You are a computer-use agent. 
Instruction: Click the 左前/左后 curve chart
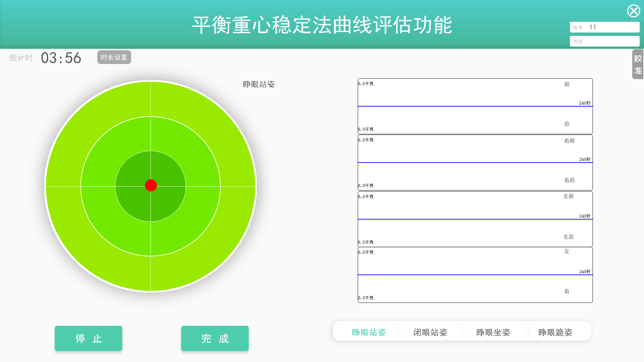tap(475, 219)
